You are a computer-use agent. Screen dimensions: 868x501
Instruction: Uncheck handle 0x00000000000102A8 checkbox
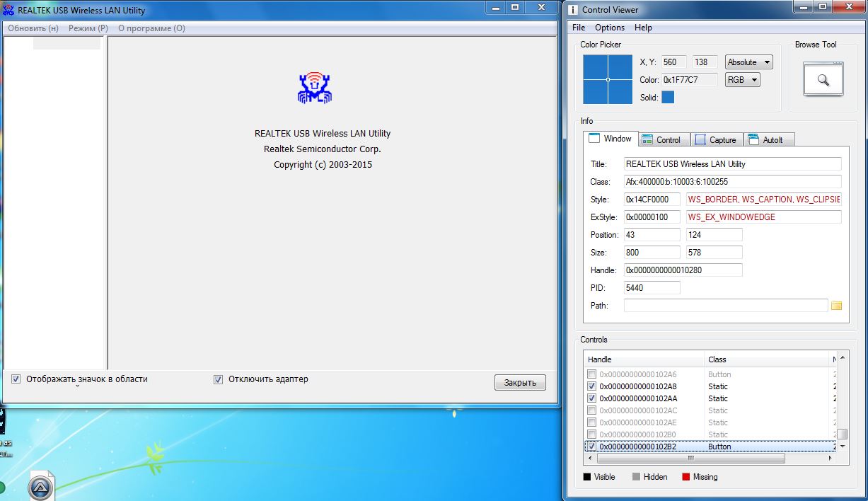tap(592, 387)
